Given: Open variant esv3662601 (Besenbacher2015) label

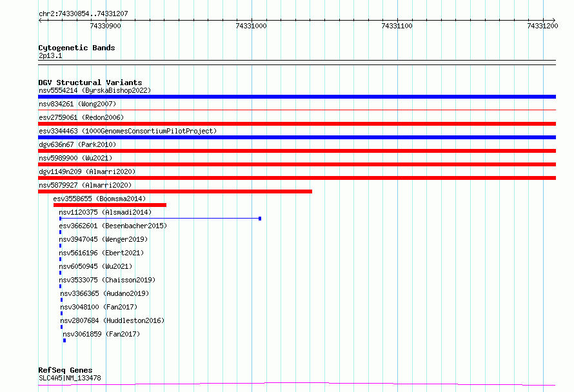Looking at the screenshot, I should [113, 226].
